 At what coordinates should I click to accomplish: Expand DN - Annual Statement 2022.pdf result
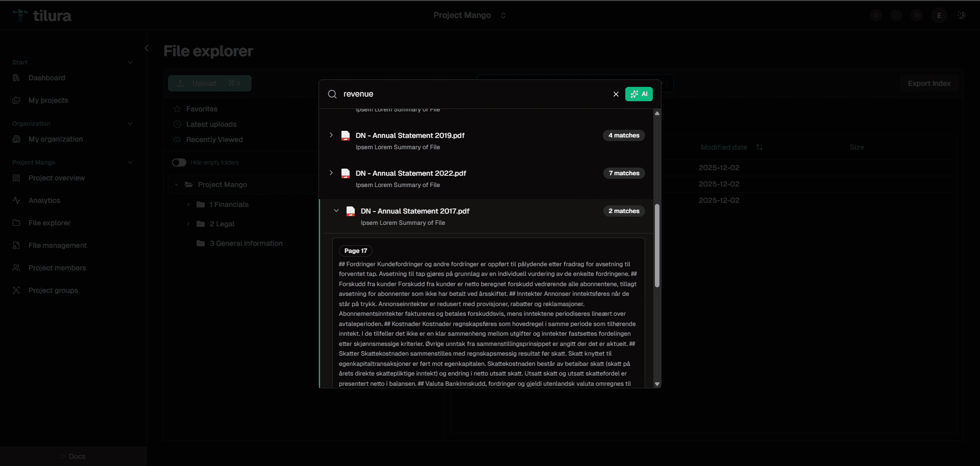coord(331,173)
